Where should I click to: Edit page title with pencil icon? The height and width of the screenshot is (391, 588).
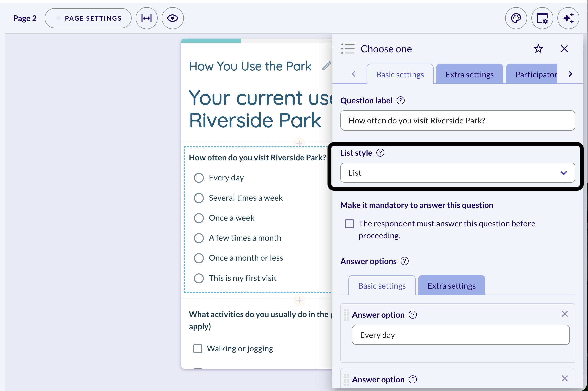[326, 66]
